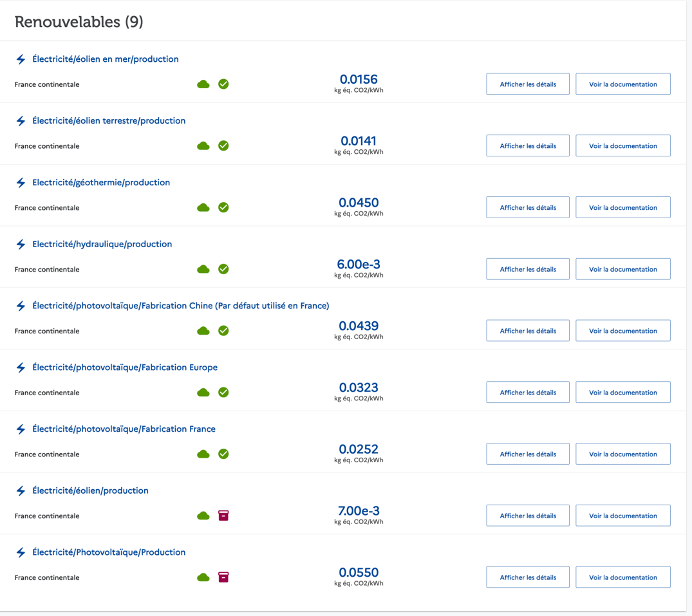The image size is (692, 616).
Task: Click the archive box icon in éolien/production row
Action: click(x=223, y=516)
